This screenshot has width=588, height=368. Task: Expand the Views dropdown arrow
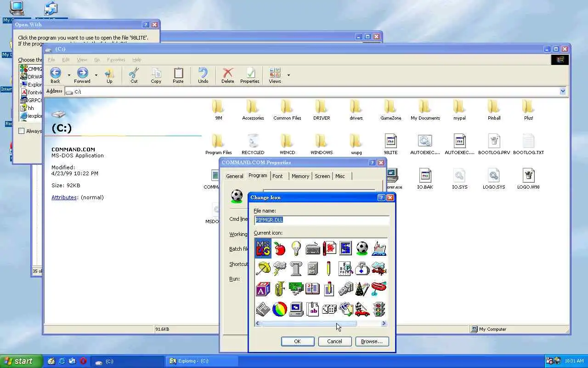(x=288, y=75)
